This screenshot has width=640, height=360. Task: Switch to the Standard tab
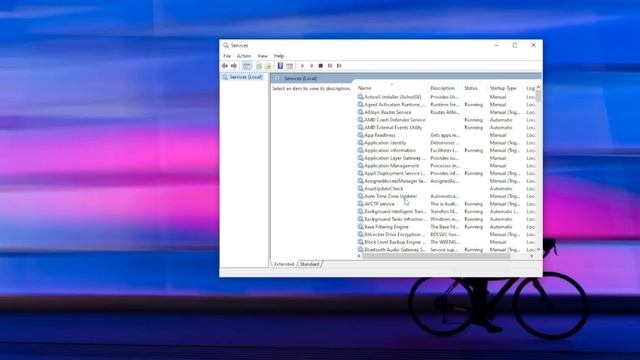point(310,264)
